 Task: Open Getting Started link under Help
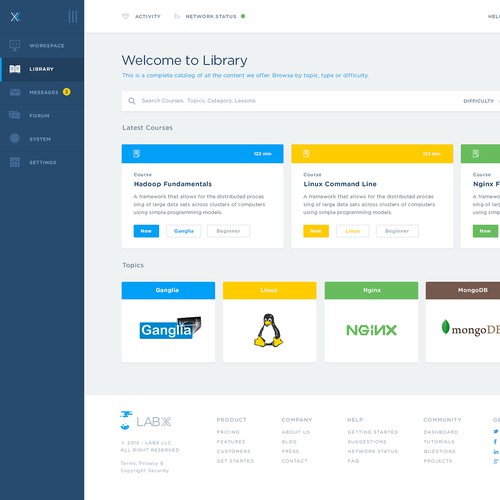coord(373,432)
